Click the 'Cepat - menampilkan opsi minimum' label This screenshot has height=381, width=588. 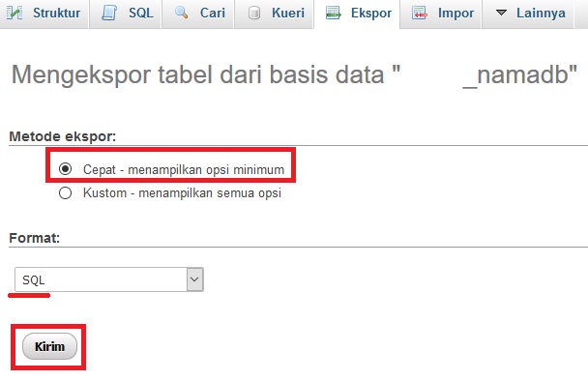coord(184,170)
